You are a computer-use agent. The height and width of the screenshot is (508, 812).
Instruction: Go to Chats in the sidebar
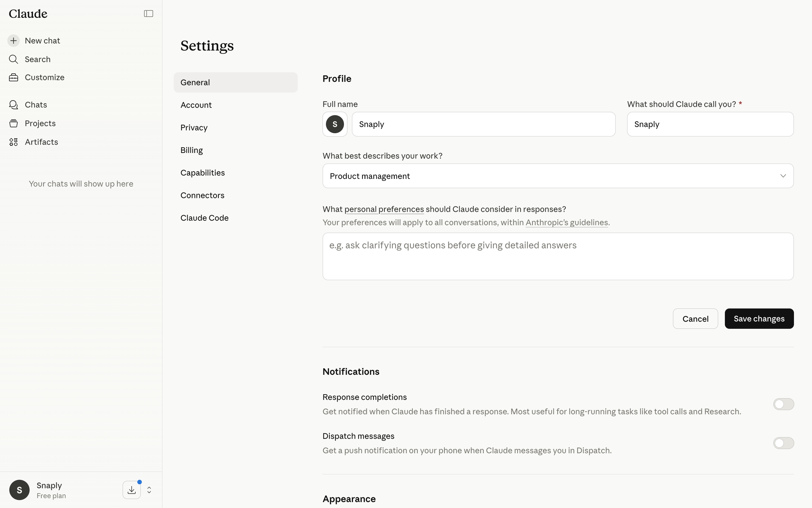coord(36,105)
